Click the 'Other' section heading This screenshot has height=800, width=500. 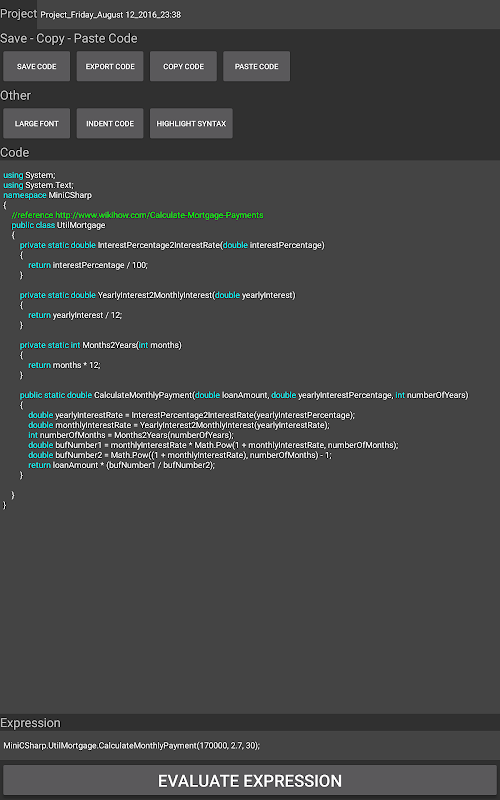[16, 95]
